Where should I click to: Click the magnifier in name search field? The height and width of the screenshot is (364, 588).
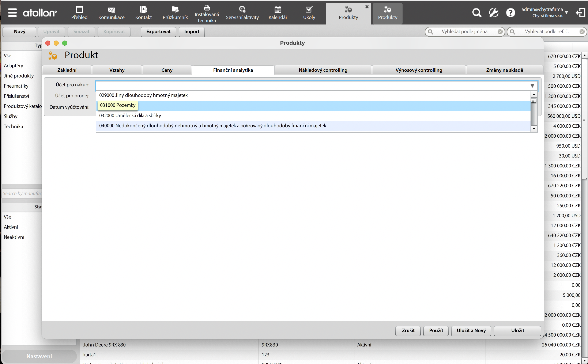pos(430,31)
